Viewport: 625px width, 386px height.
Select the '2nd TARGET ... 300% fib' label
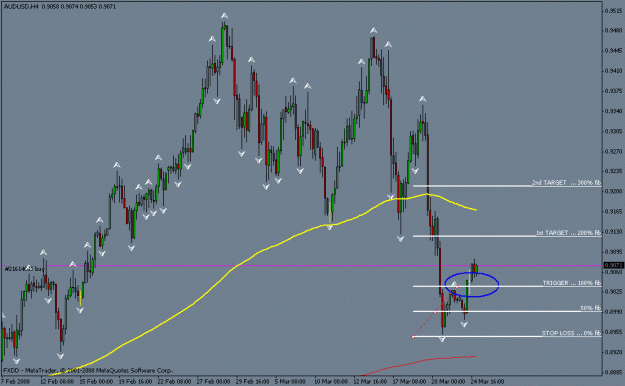click(566, 183)
